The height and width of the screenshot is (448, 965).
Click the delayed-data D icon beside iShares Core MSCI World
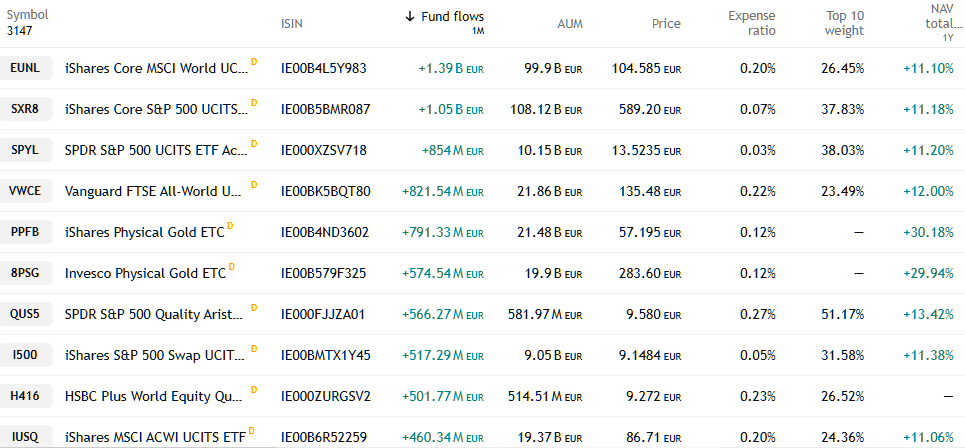point(254,62)
